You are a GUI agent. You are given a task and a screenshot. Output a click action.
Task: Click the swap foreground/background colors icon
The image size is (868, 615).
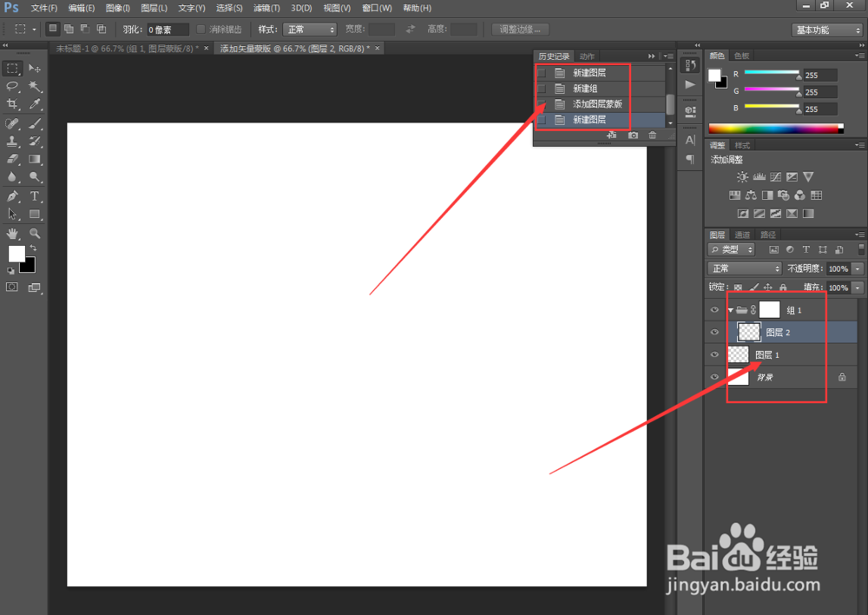click(33, 248)
